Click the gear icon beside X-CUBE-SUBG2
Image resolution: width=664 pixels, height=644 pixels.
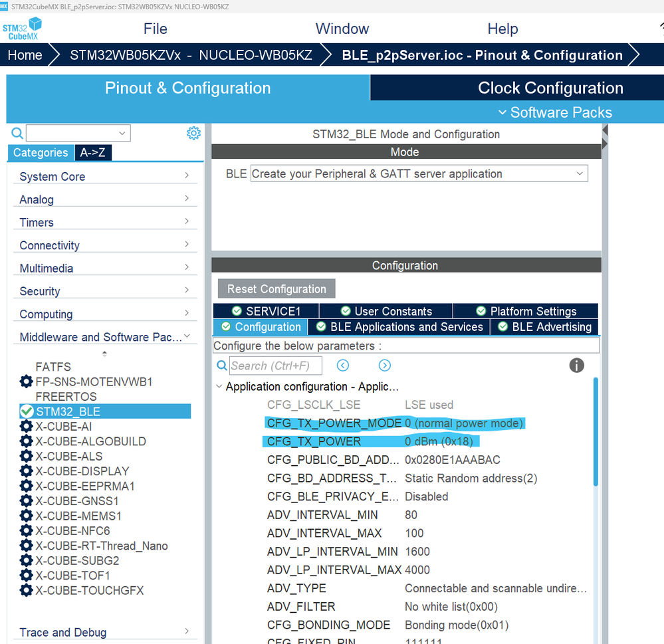pos(27,560)
